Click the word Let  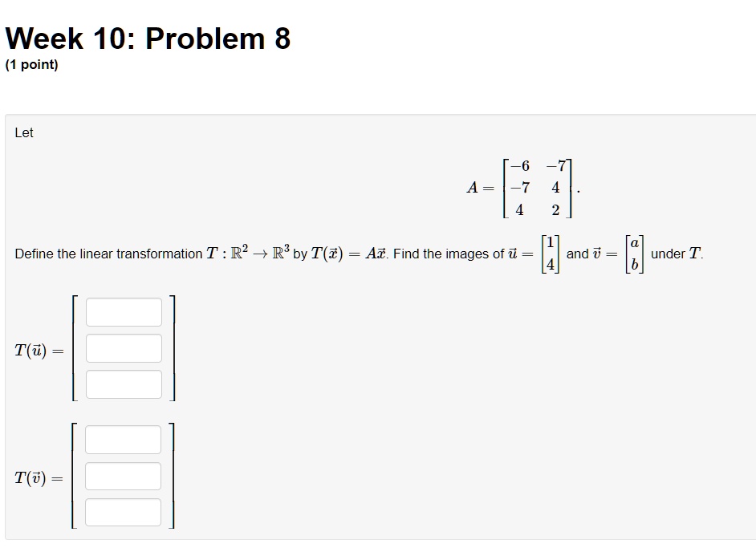tap(24, 132)
